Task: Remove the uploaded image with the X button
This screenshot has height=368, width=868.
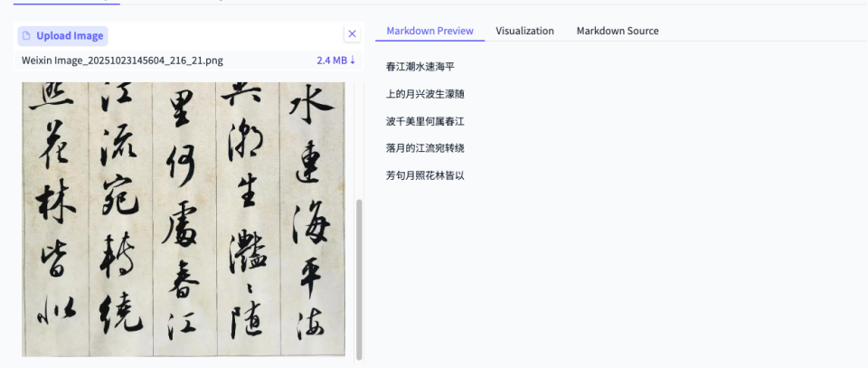Action: point(352,34)
